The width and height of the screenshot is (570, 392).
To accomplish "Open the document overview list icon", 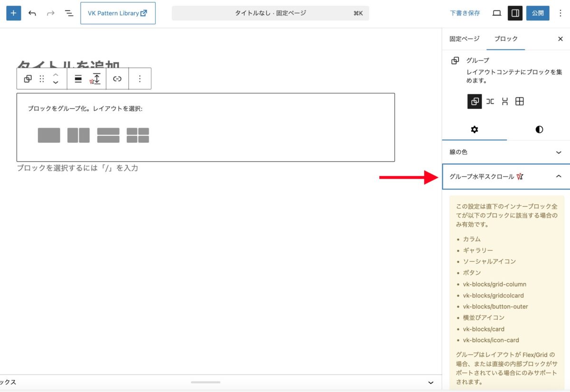I will [69, 13].
